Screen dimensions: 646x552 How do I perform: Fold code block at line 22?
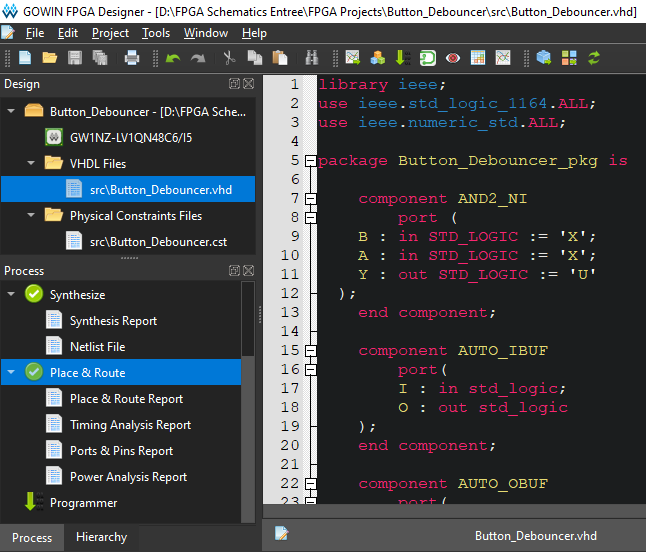point(311,484)
